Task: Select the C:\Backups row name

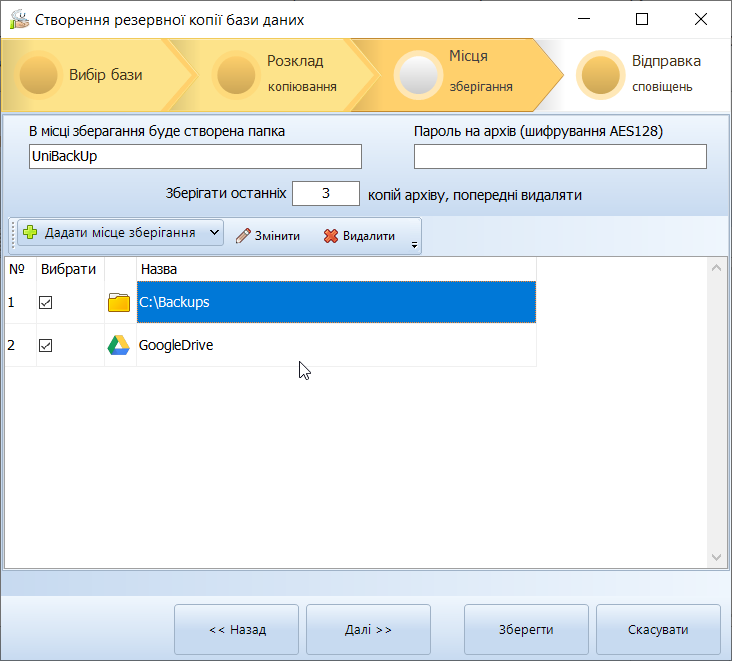Action: coord(336,302)
